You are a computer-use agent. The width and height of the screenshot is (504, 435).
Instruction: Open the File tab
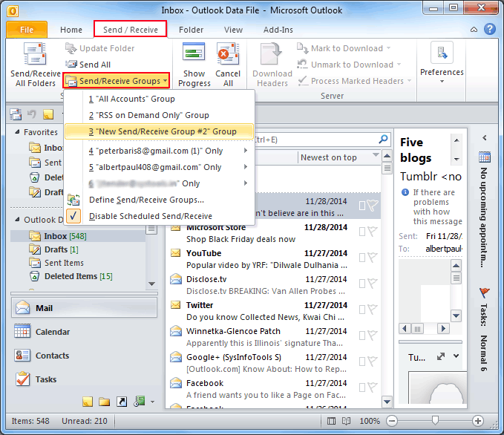27,30
